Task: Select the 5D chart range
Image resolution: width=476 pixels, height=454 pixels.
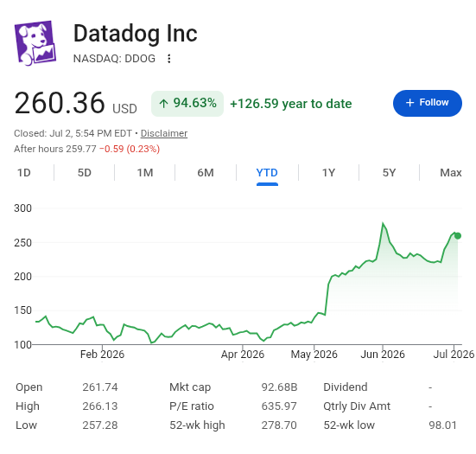Action: pyautogui.click(x=85, y=173)
